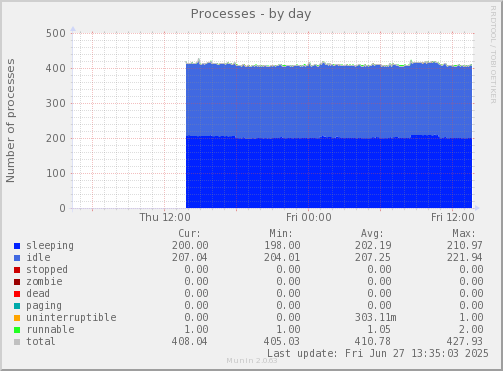This screenshot has height=371, width=503.
Task: Click the 100 y-axis tick label
Action: (56, 173)
